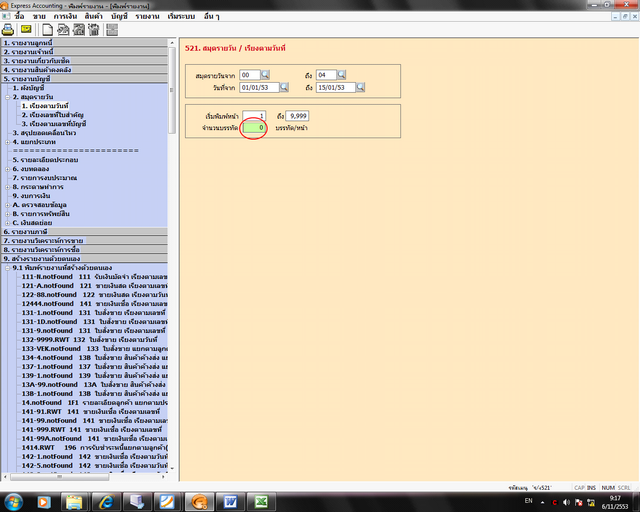
Task: Open the 'บัญชี' menu
Action: coord(118,17)
